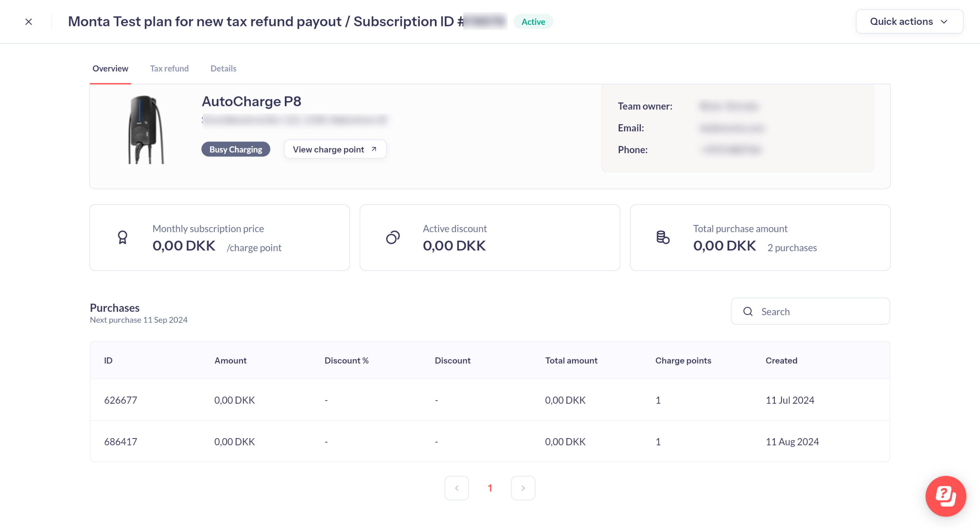Go to the next page of purchases
The height and width of the screenshot is (530, 980).
click(523, 488)
